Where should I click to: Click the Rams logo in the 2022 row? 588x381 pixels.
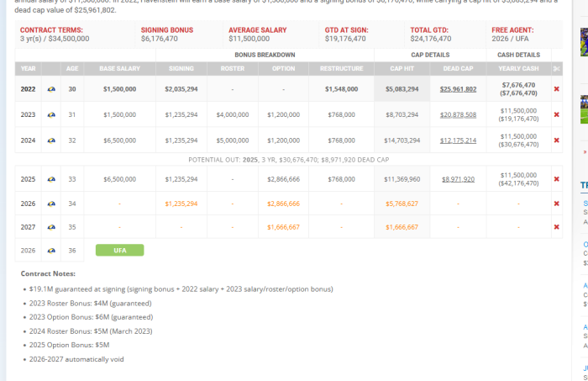point(51,88)
